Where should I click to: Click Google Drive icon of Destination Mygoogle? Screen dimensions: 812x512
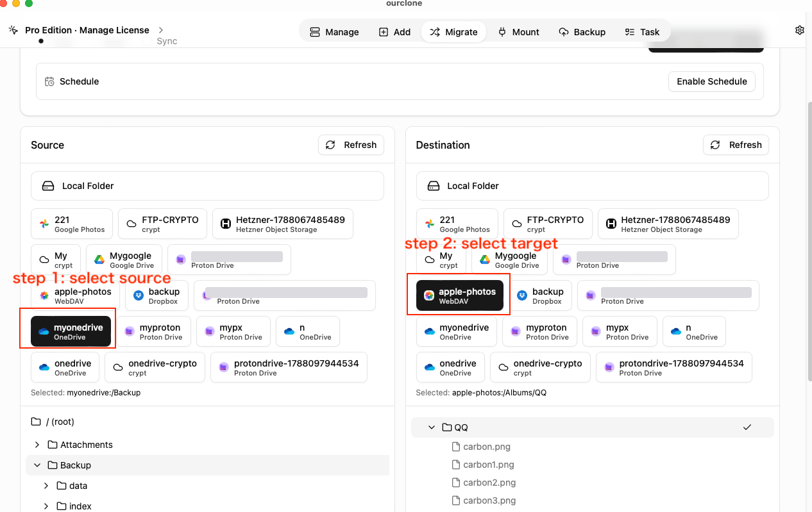485,260
